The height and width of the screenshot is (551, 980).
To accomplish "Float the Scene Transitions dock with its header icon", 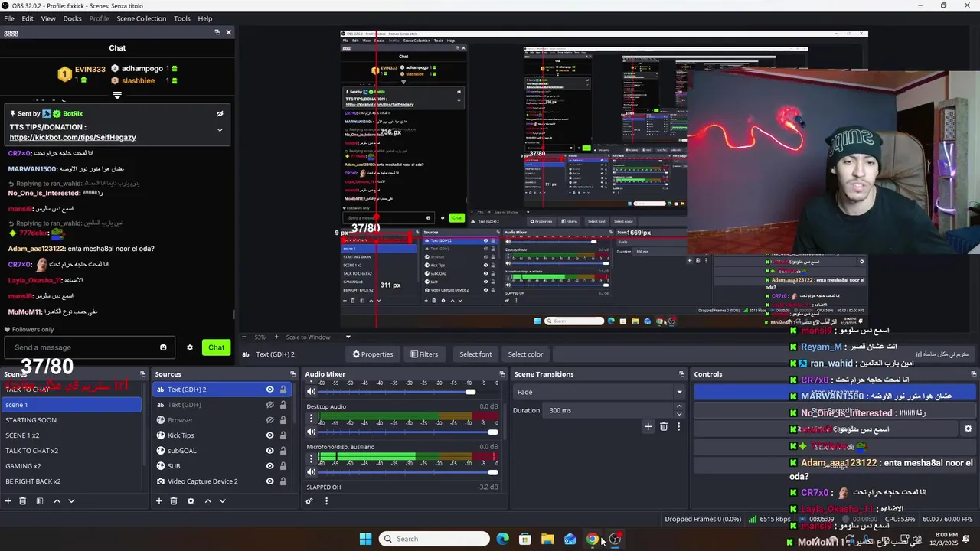I will pos(681,374).
